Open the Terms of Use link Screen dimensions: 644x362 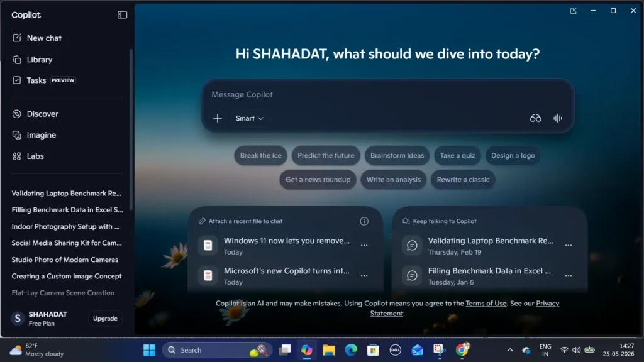[486, 304]
